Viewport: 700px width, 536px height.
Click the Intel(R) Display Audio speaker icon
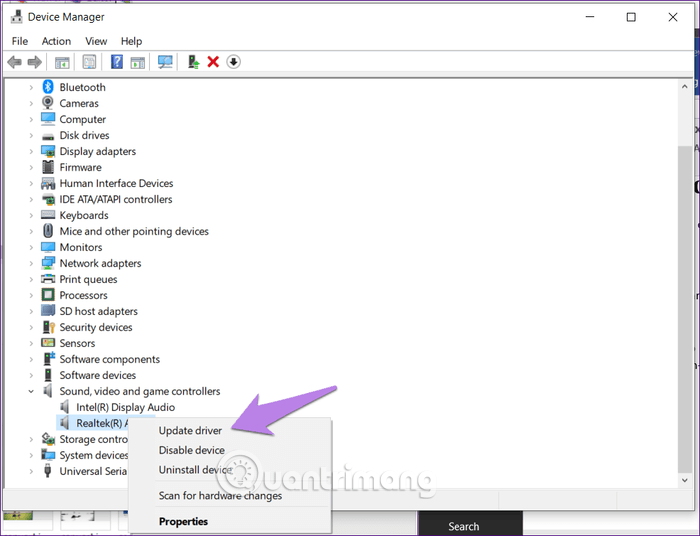pos(65,407)
